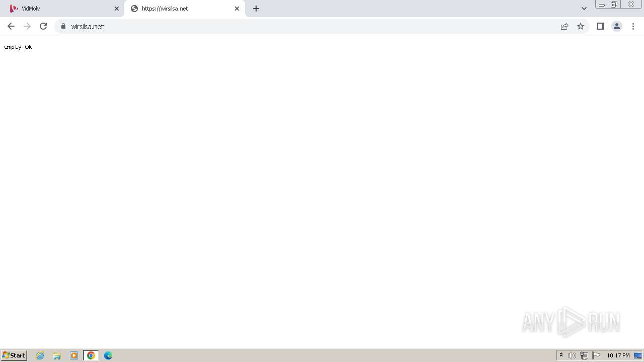Open the browser side panel
Image resolution: width=644 pixels, height=362 pixels.
pyautogui.click(x=600, y=26)
